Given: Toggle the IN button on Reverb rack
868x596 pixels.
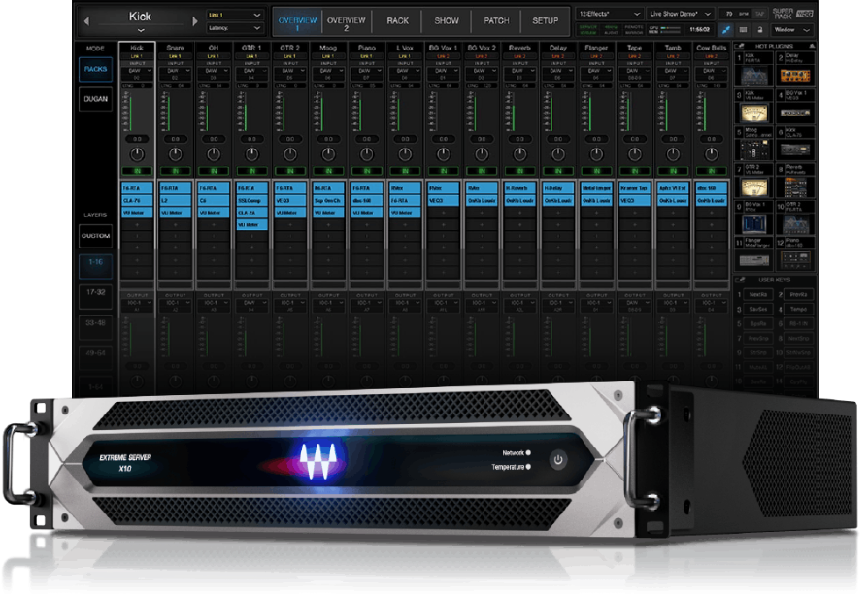Looking at the screenshot, I should pyautogui.click(x=519, y=171).
